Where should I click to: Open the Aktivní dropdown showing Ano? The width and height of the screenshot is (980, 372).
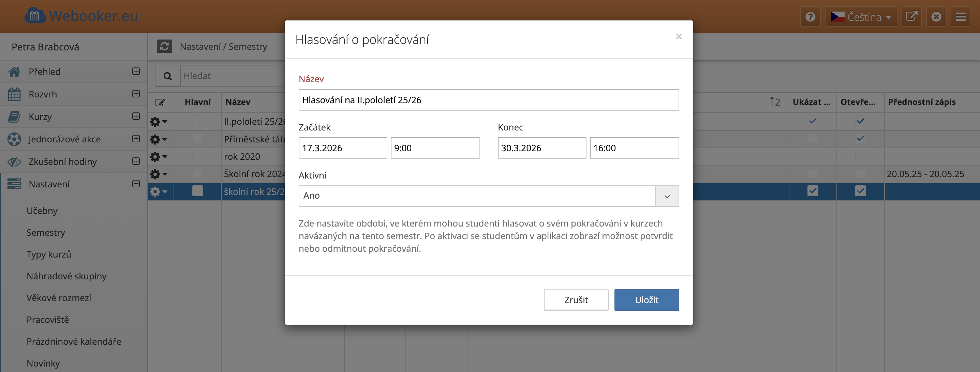click(488, 196)
